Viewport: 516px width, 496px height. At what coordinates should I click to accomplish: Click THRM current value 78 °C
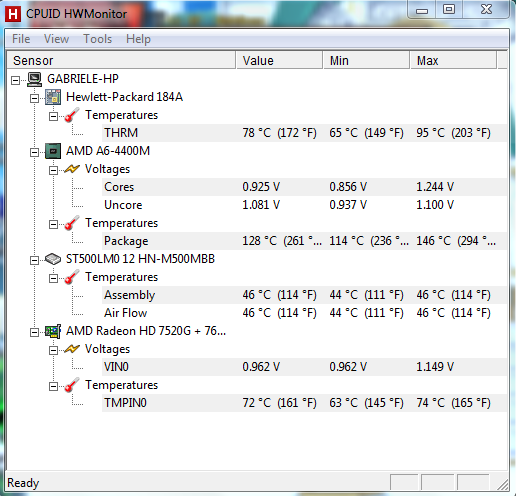(279, 133)
